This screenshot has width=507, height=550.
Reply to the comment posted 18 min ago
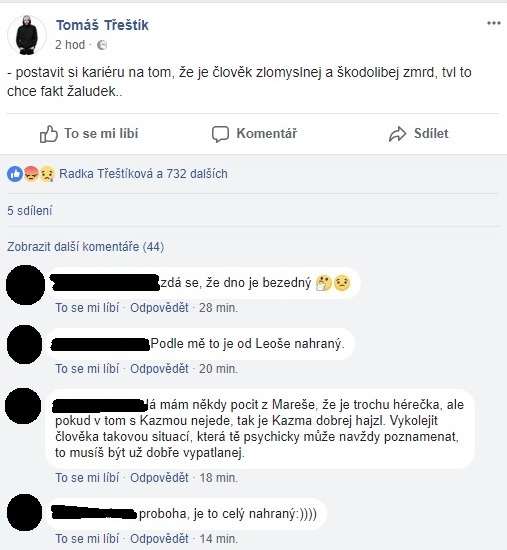[159, 477]
